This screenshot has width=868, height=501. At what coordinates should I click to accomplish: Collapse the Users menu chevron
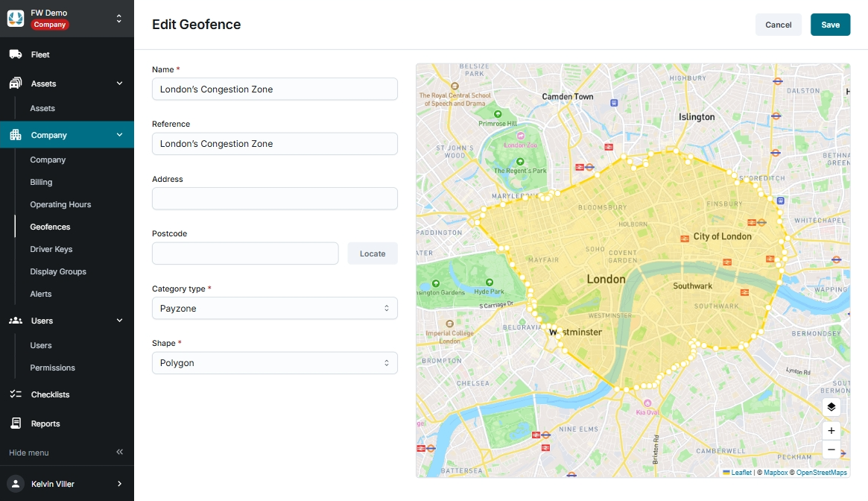tap(119, 321)
